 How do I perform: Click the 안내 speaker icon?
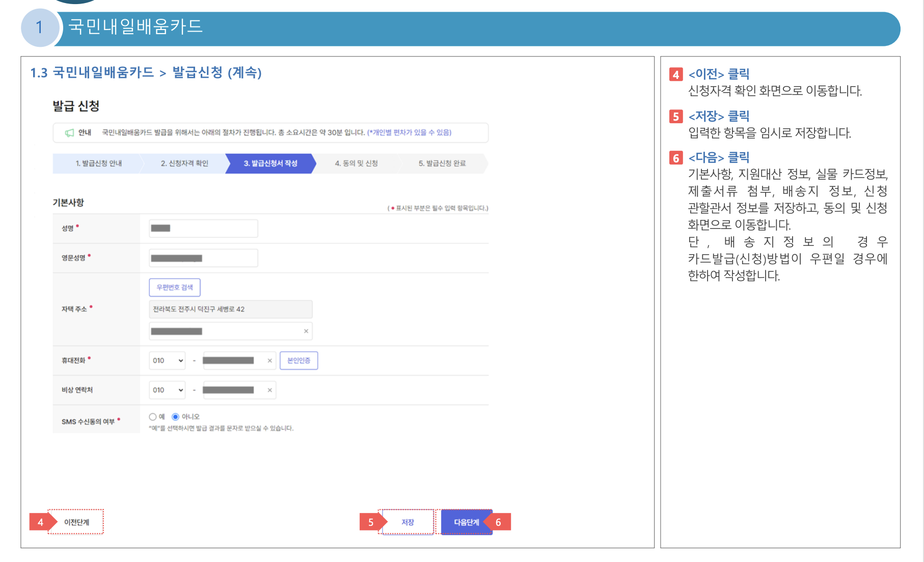click(x=68, y=133)
